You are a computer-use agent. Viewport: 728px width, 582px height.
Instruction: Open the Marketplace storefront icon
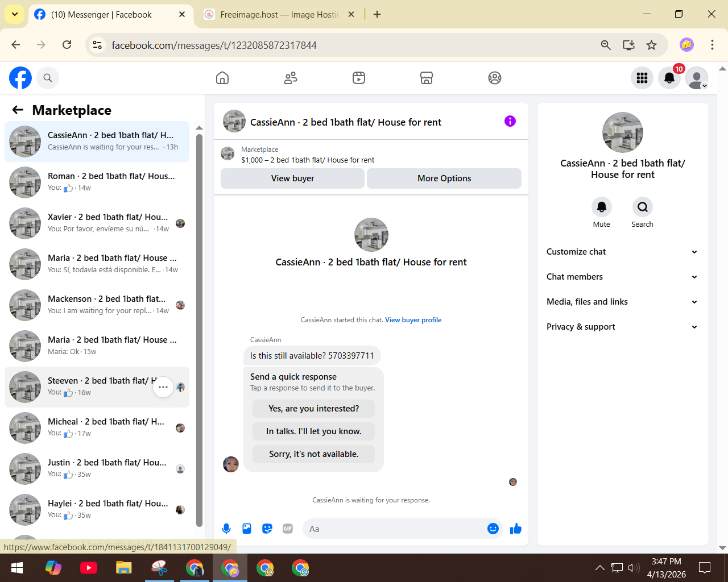coord(427,78)
